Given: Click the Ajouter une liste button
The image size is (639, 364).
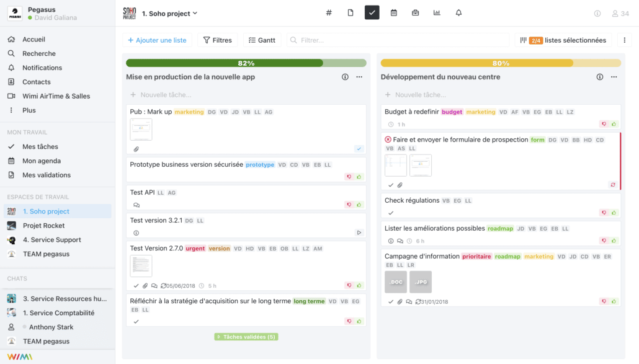Looking at the screenshot, I should click(157, 40).
